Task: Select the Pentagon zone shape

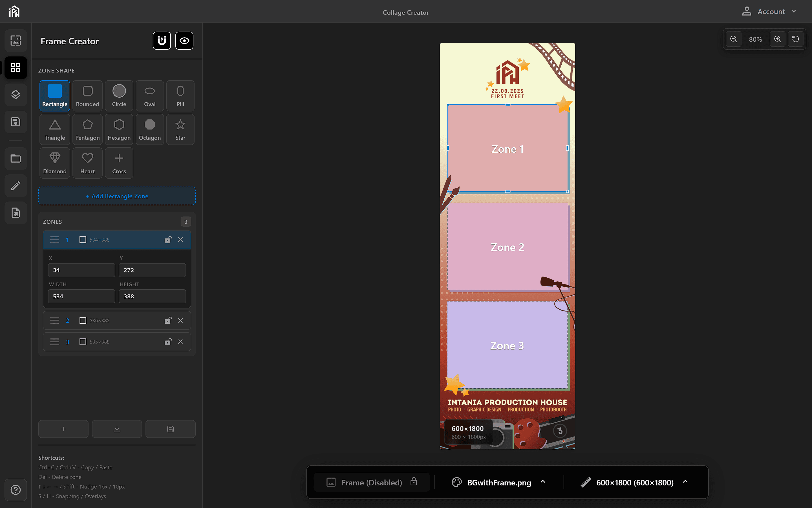Action: point(87,129)
